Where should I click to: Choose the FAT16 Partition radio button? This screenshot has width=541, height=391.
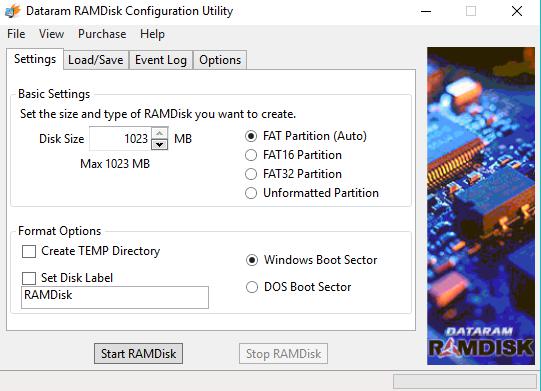[x=251, y=155]
